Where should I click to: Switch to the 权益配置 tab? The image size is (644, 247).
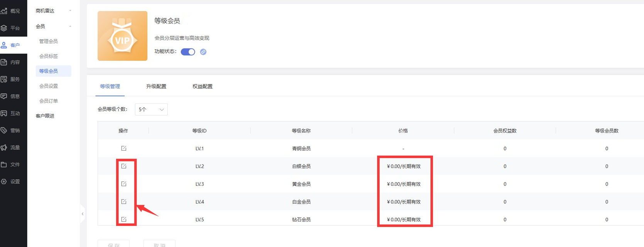[x=202, y=86]
